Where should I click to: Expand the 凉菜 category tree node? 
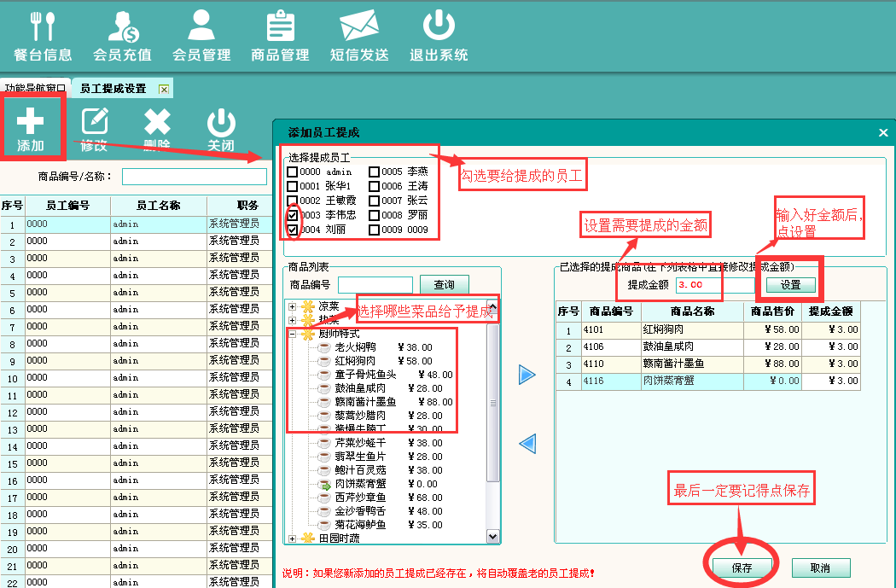point(293,306)
